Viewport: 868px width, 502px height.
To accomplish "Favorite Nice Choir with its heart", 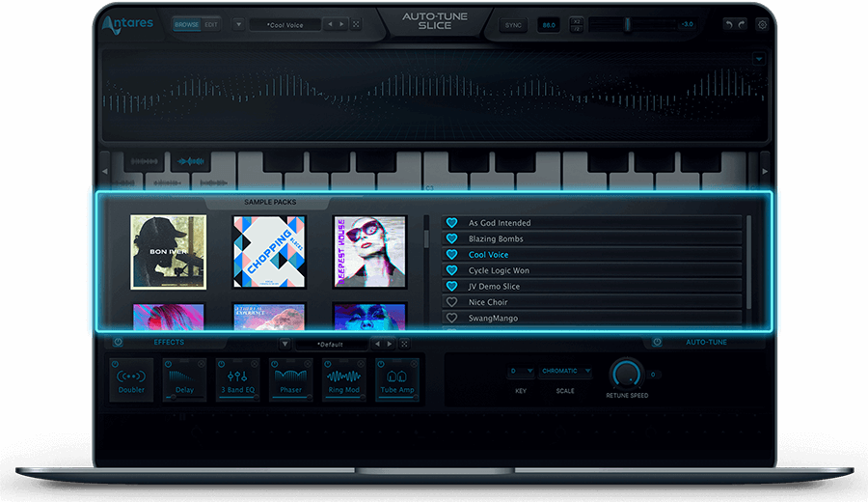I will coord(451,302).
